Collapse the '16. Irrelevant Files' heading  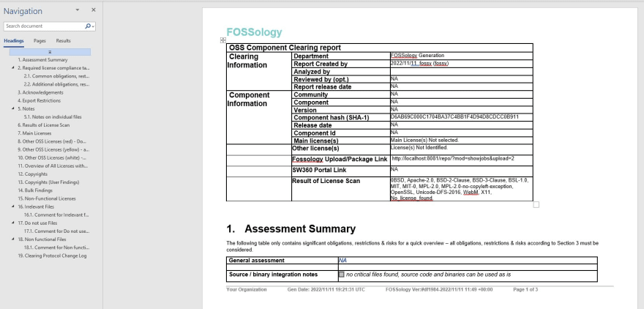click(13, 206)
